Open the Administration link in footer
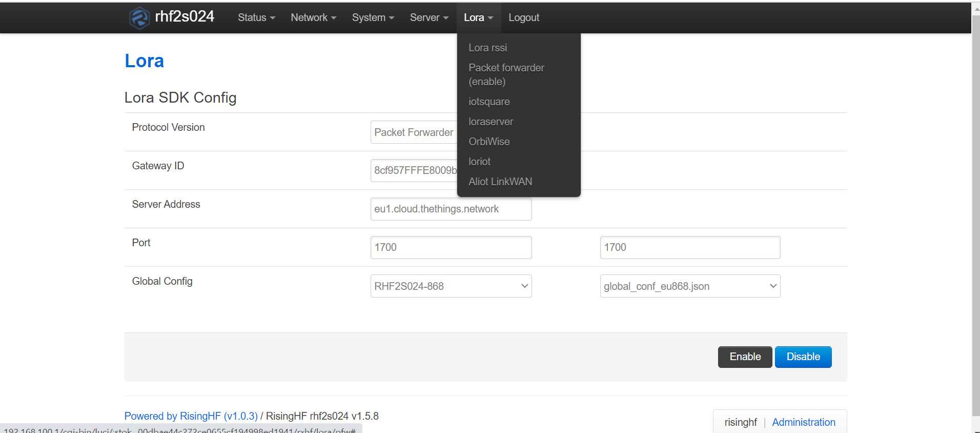Viewport: 980px width, 433px height. (x=803, y=422)
